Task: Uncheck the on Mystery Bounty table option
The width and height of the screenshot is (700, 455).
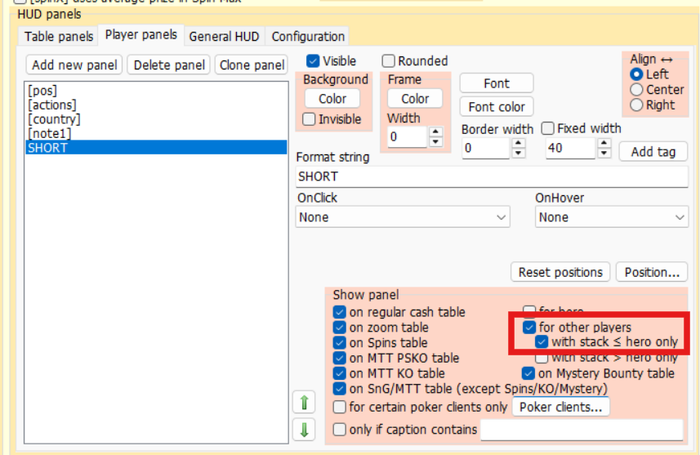Action: (x=527, y=374)
